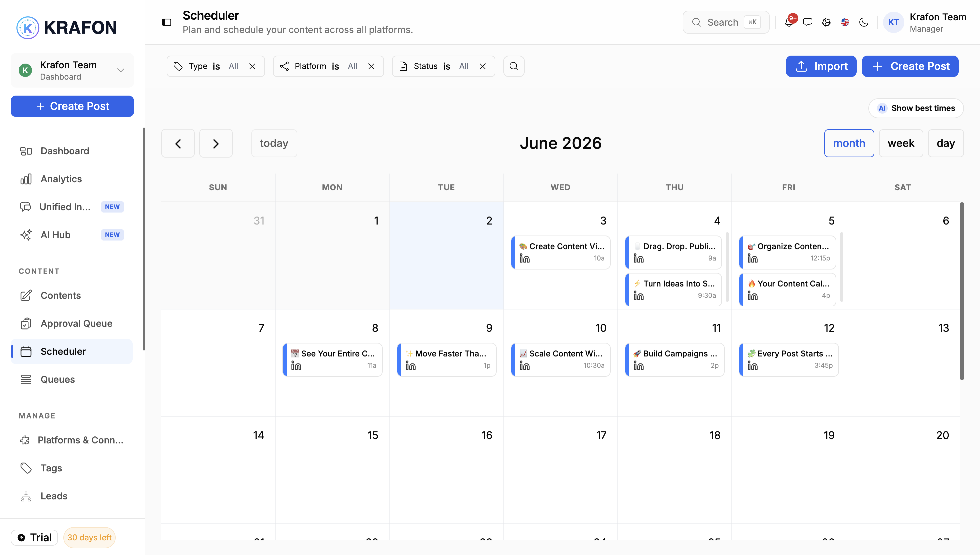Click the calendar vertical scrollbar
Image resolution: width=980 pixels, height=555 pixels.
coord(962,291)
